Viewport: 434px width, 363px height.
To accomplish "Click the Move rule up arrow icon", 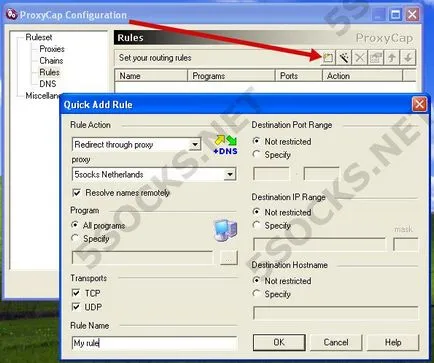I will (x=392, y=58).
